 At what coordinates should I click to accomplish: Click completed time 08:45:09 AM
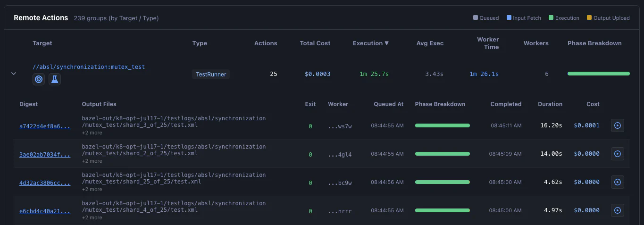coord(505,154)
